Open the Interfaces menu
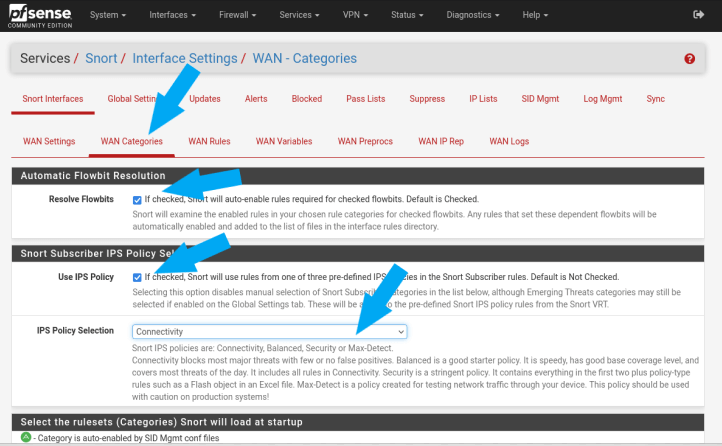Image resolution: width=722 pixels, height=446 pixels. (172, 15)
